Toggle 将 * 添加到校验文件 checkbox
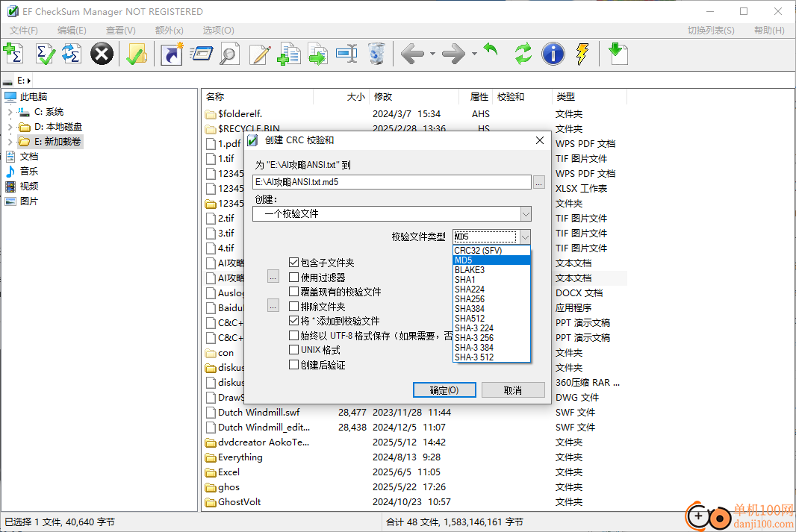 [x=293, y=321]
